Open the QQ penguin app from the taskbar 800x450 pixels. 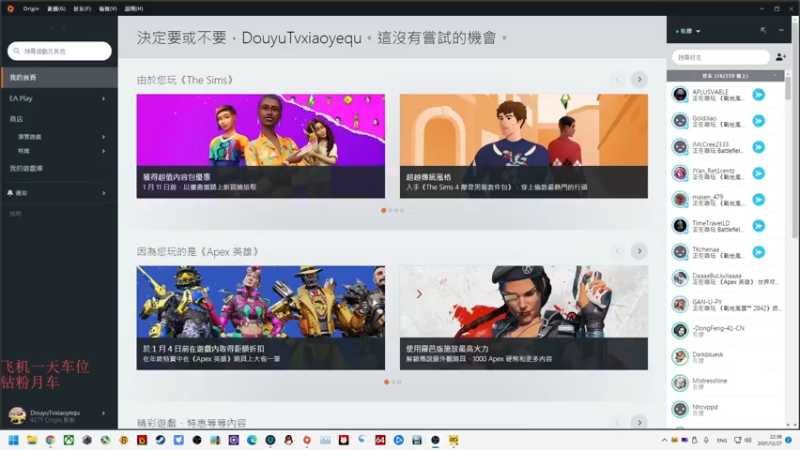pyautogui.click(x=289, y=440)
